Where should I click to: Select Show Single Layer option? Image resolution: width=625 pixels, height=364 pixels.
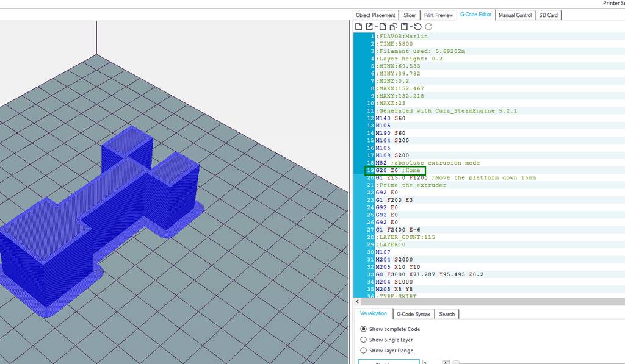[364, 340]
